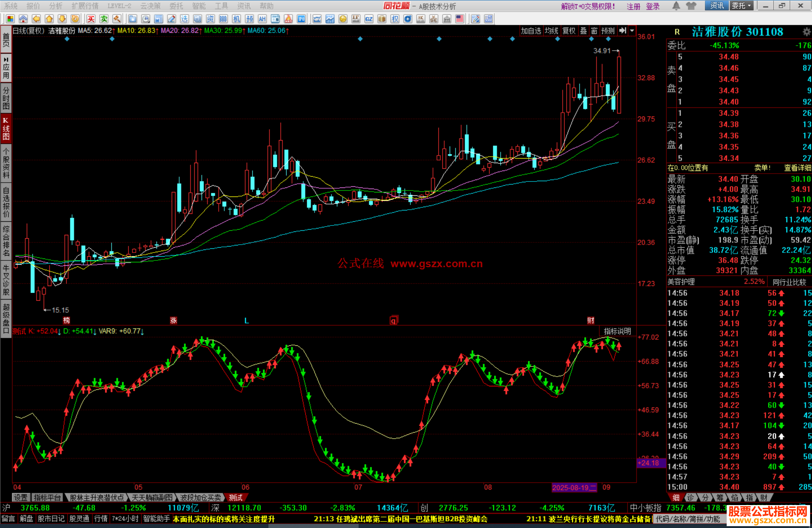Image resolution: width=812 pixels, height=528 pixels.
Task: Click the home house toolbar icon
Action: [x=23, y=19]
